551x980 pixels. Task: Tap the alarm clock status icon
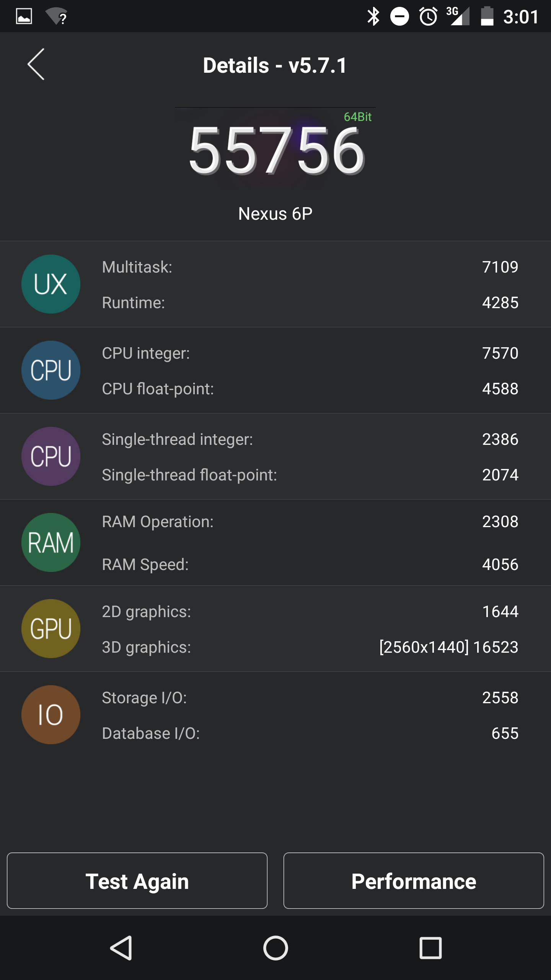429,16
